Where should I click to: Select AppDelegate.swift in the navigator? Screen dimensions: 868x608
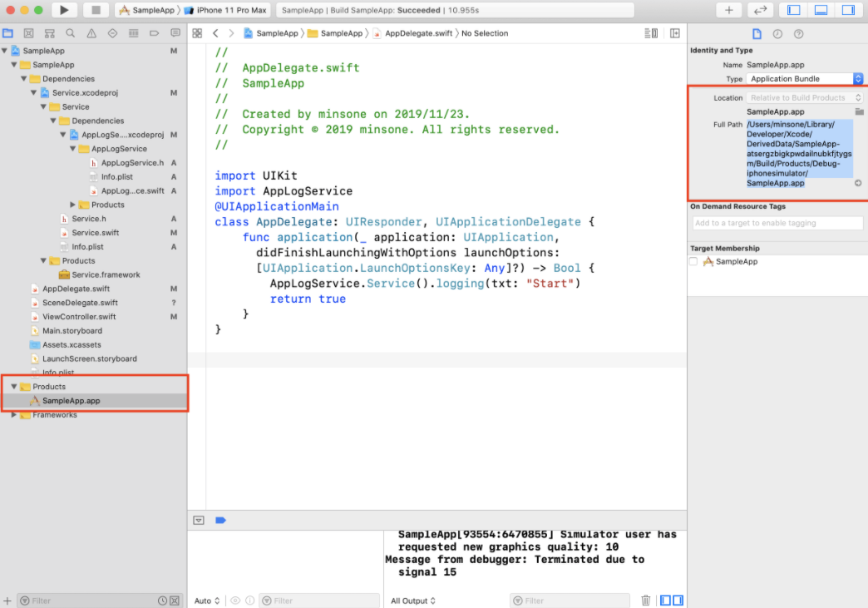[76, 289]
